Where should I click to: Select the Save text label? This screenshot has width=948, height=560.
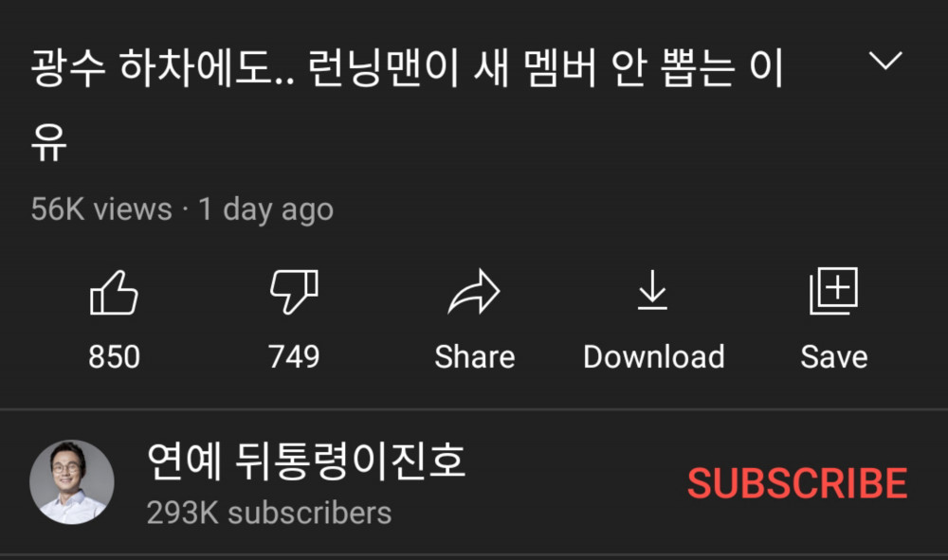834,356
